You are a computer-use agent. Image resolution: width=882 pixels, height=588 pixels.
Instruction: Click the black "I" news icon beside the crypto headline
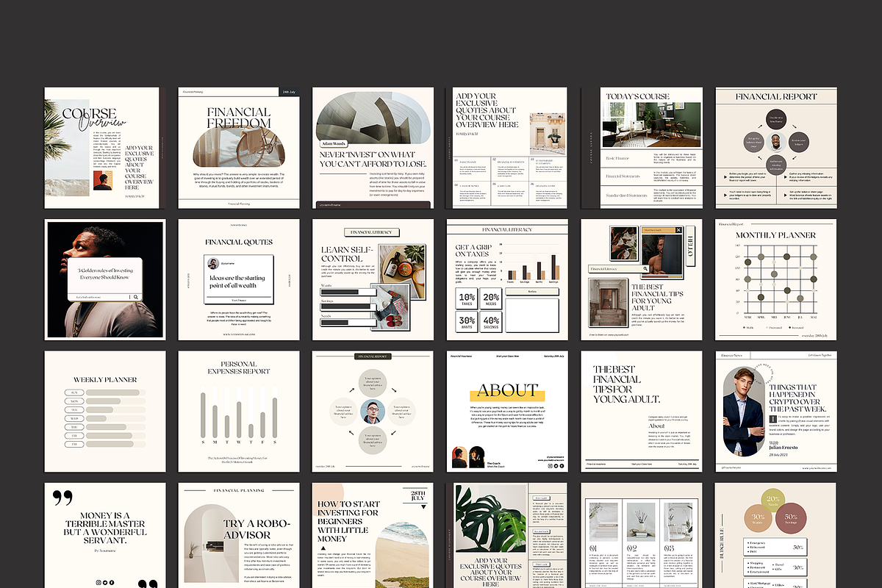tap(773, 418)
